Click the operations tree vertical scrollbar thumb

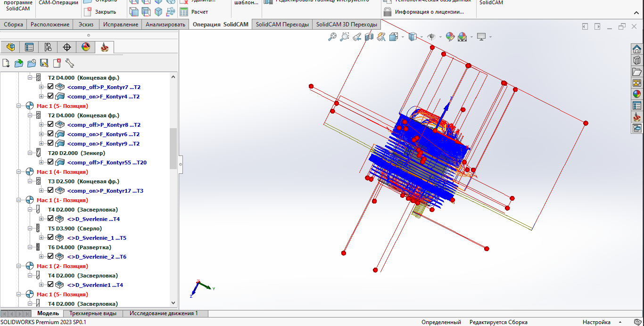click(173, 148)
